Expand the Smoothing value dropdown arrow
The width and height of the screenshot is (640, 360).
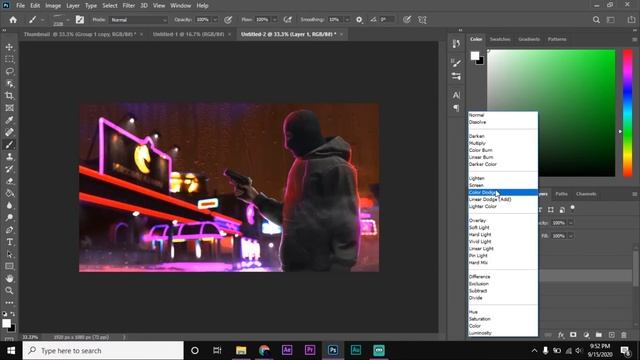(x=347, y=20)
